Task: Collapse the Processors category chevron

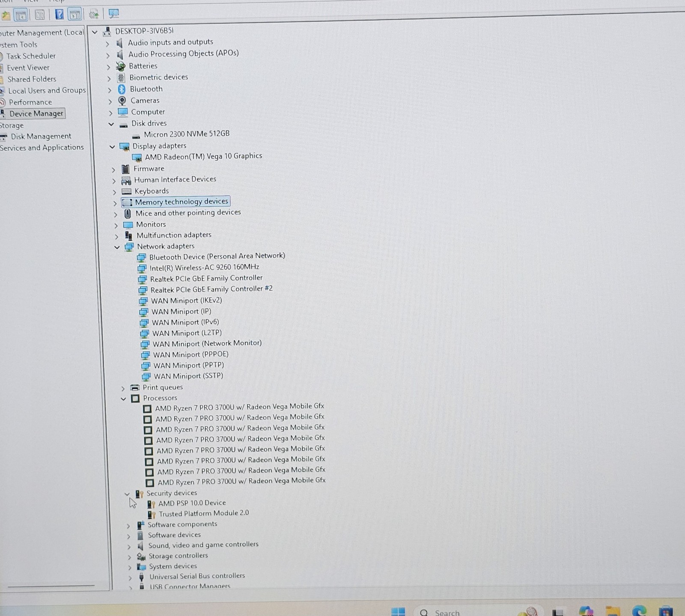Action: (123, 399)
